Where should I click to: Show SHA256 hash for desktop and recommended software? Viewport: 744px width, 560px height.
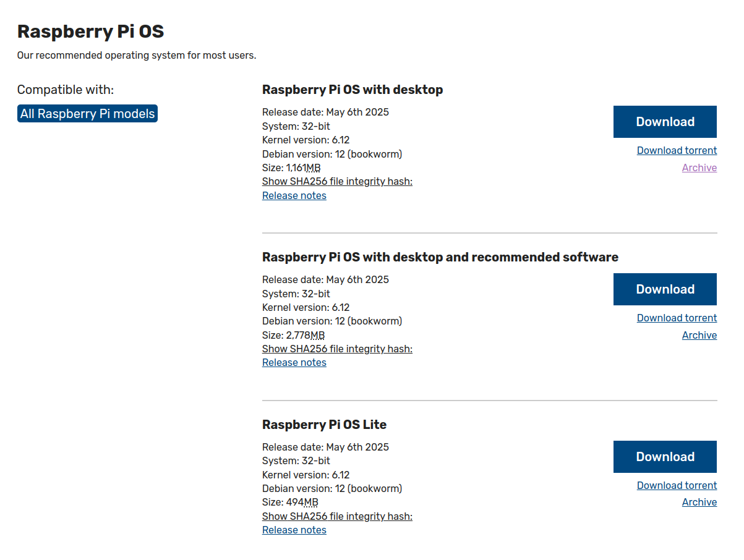(x=337, y=349)
